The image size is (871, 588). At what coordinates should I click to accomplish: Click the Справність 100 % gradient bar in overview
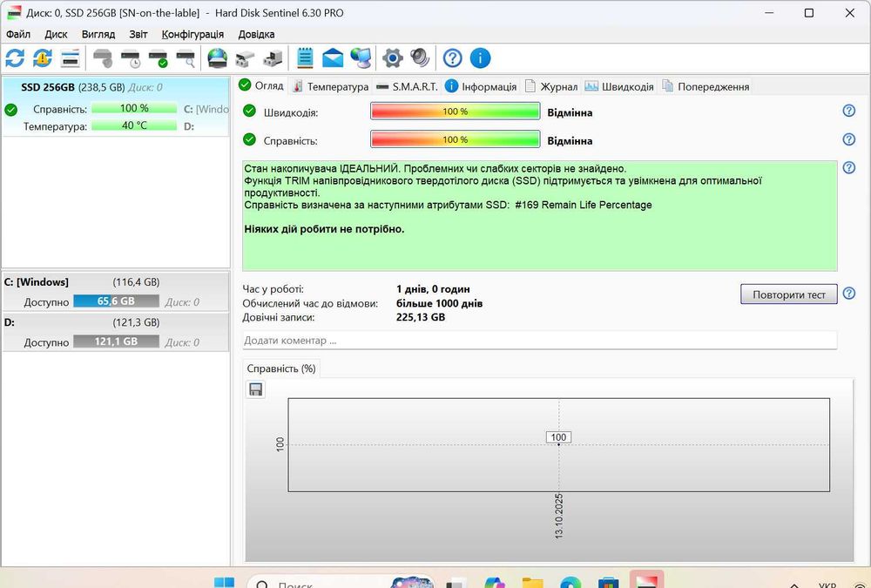point(455,139)
